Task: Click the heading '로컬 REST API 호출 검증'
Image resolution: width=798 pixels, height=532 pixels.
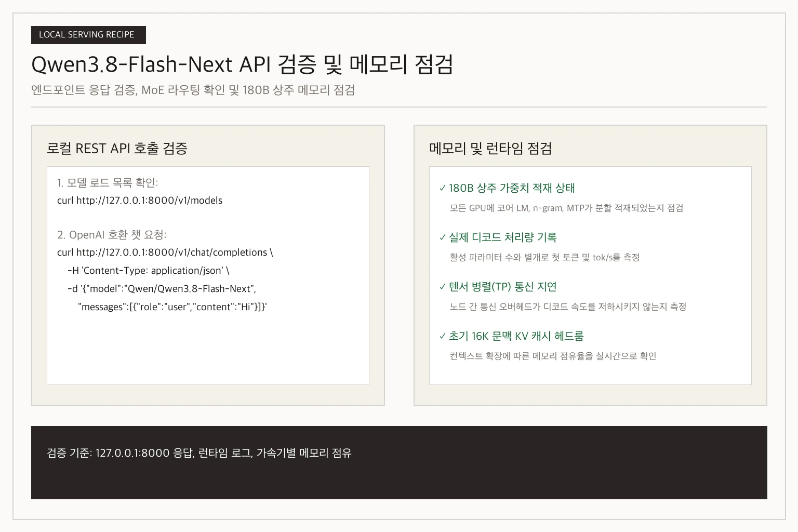Action: click(117, 149)
